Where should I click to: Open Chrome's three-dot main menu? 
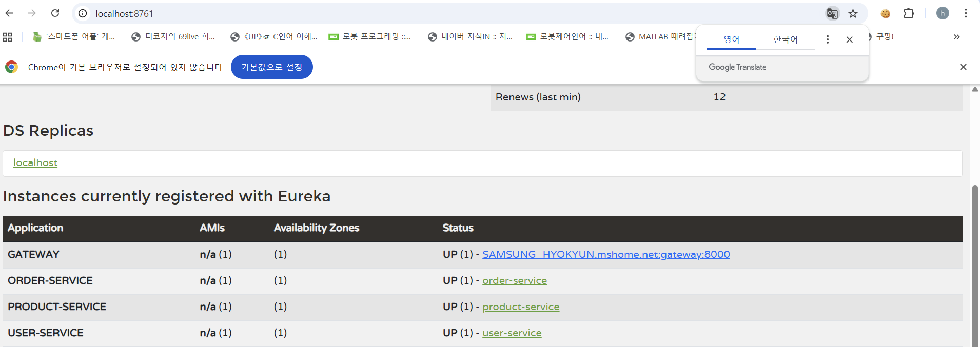tap(966, 13)
